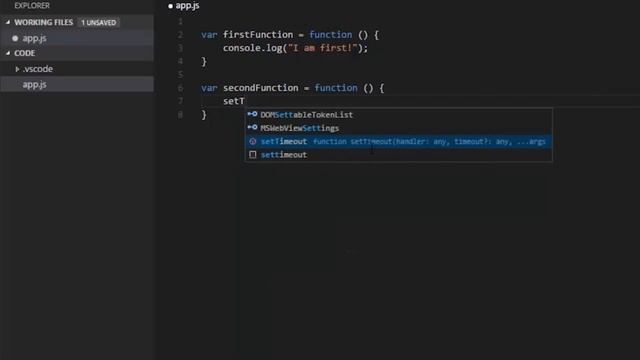This screenshot has width=640, height=360.
Task: Expand the .vscode folder arrow
Action: pyautogui.click(x=17, y=69)
